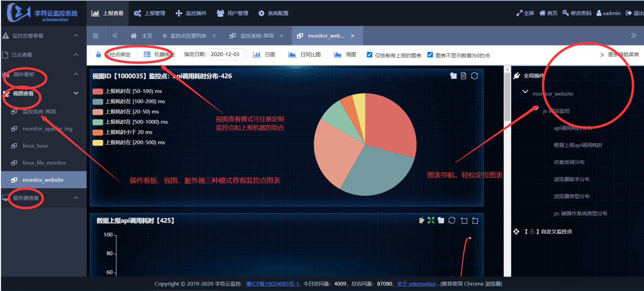
Task: Collapse the 视图查看 sidebar section
Action: [x=76, y=93]
